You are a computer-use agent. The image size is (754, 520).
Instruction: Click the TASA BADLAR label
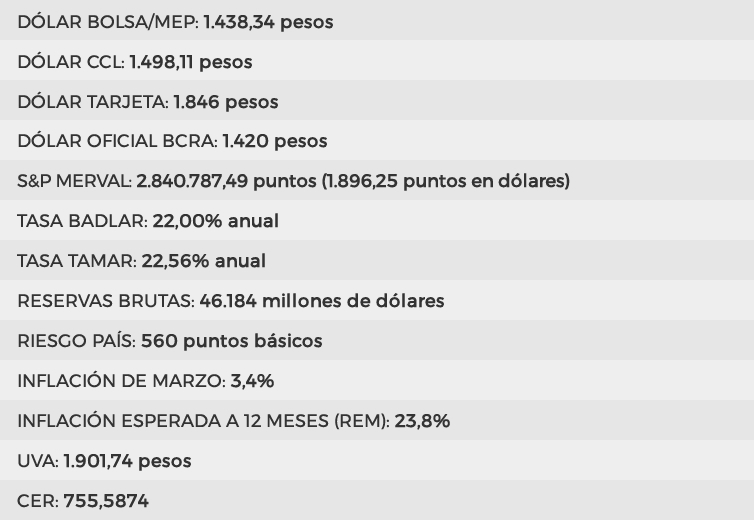(x=82, y=221)
